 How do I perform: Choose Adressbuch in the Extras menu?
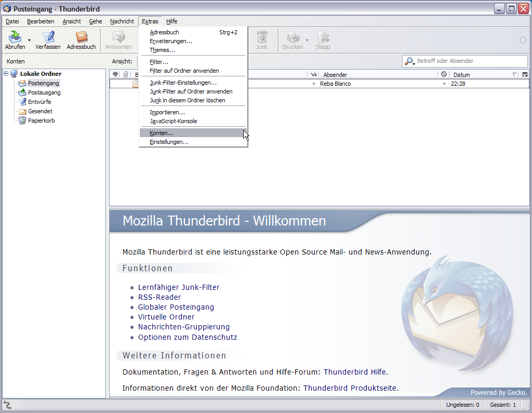click(193, 32)
